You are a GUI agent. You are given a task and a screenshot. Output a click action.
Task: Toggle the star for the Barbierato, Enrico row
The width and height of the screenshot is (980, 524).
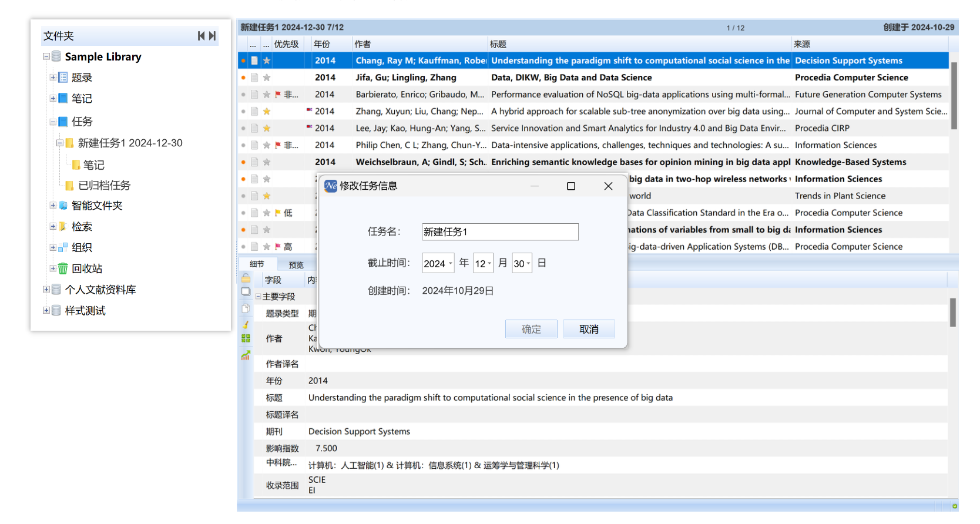pos(267,95)
